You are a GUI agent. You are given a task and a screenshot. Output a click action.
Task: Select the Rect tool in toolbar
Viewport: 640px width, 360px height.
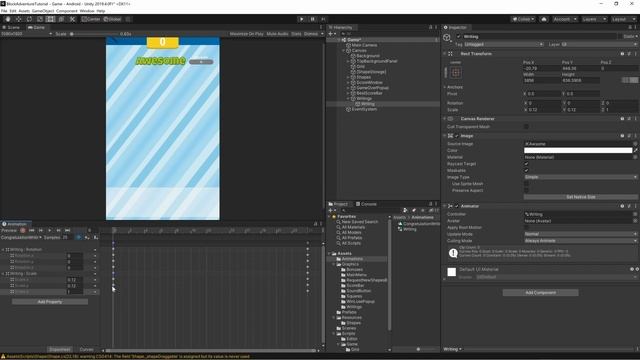[x=51, y=19]
